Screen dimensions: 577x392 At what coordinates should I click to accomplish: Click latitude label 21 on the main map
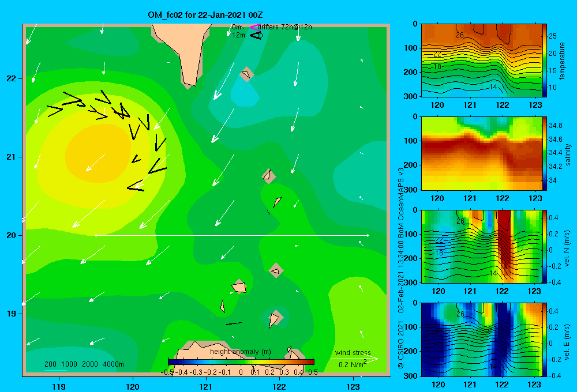[11, 157]
